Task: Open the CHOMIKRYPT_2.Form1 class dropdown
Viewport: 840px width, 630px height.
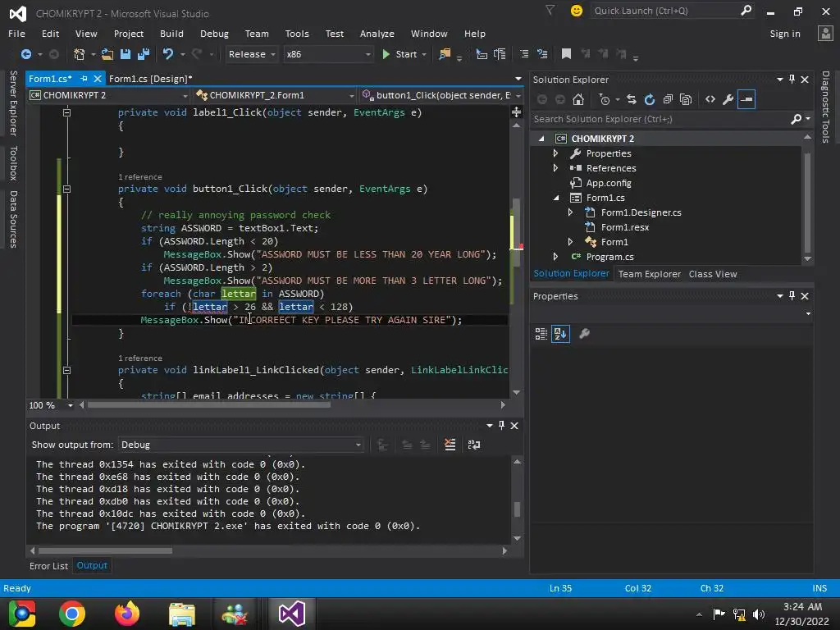Action: [x=276, y=95]
